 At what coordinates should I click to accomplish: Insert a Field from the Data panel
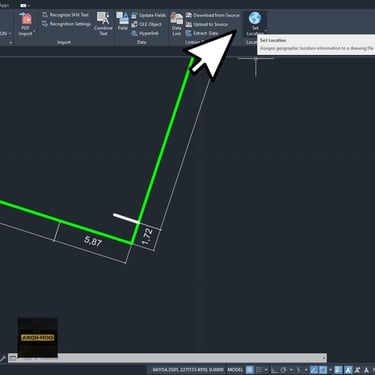[122, 21]
